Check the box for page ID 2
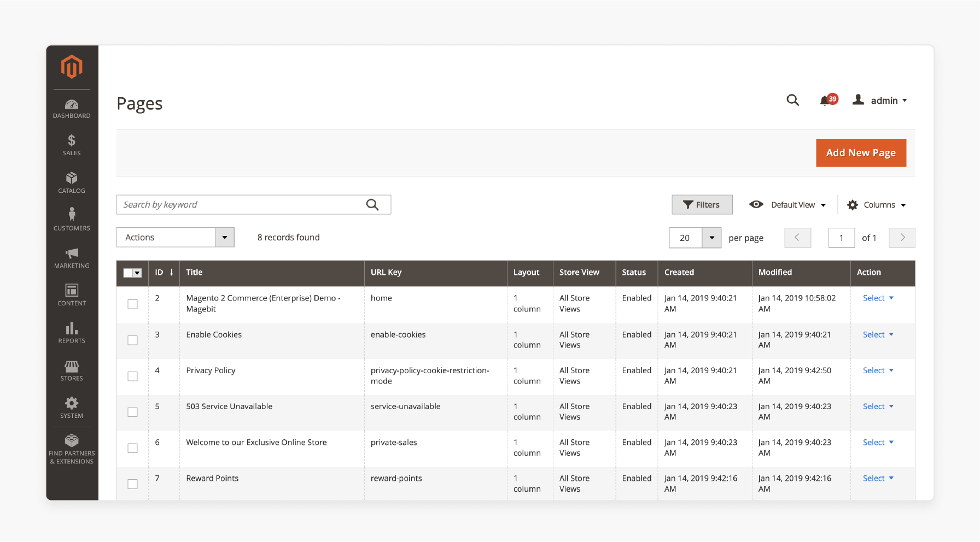The height and width of the screenshot is (542, 980). [x=132, y=304]
